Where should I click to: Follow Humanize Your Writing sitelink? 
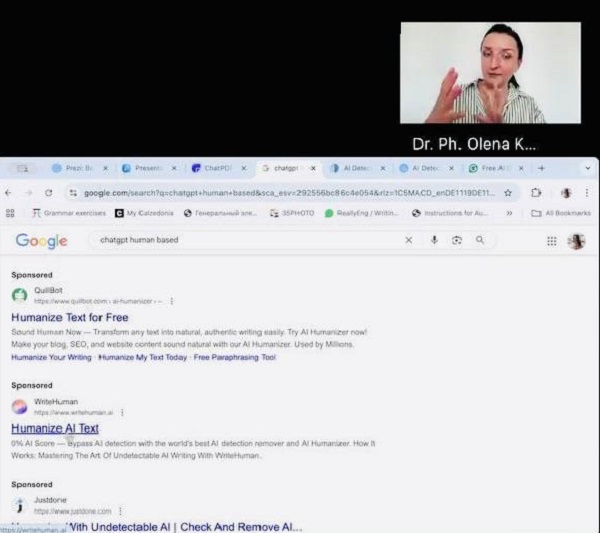point(51,357)
